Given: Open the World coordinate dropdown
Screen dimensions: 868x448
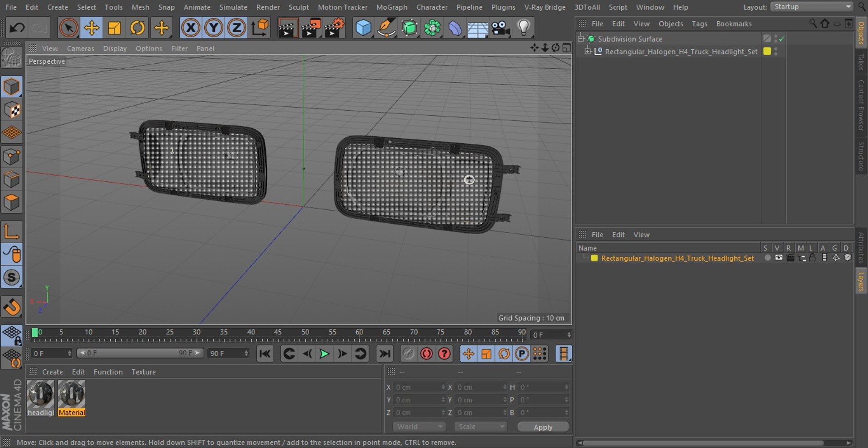Looking at the screenshot, I should 419,427.
